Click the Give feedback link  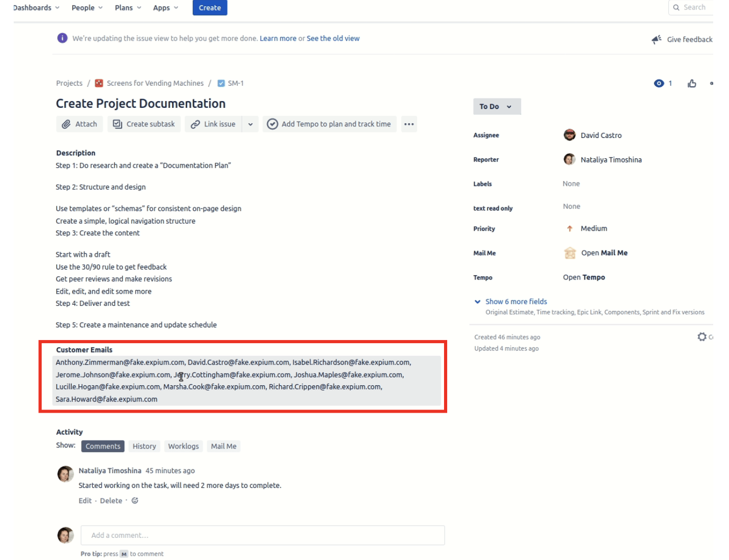click(689, 39)
